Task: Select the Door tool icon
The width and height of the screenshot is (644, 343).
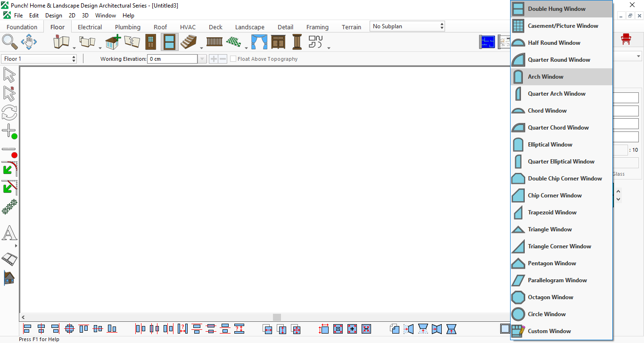Action: pos(150,42)
